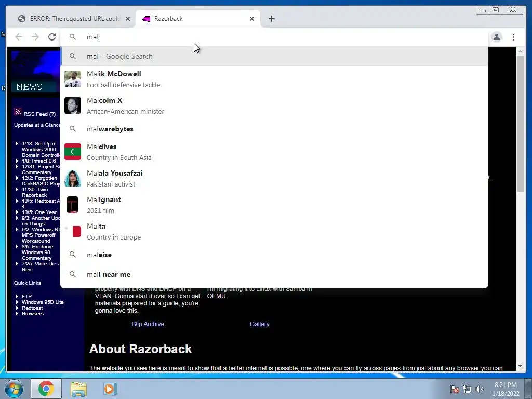The image size is (532, 399).
Task: Select Malala Yousafzai suggestion
Action: (x=274, y=178)
